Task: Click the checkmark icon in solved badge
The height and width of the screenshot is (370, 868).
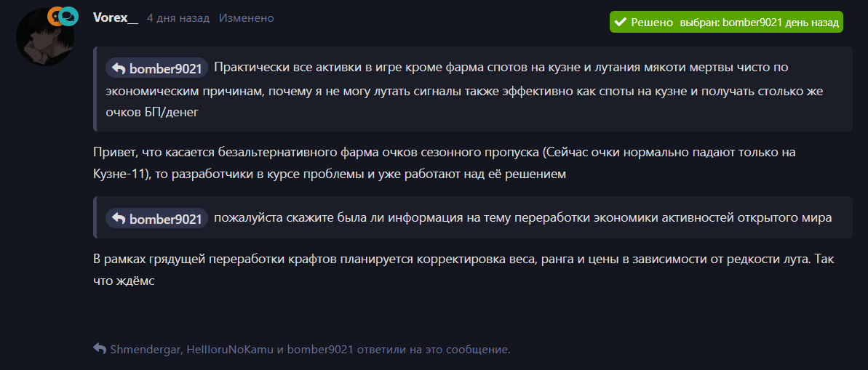Action: [x=621, y=22]
